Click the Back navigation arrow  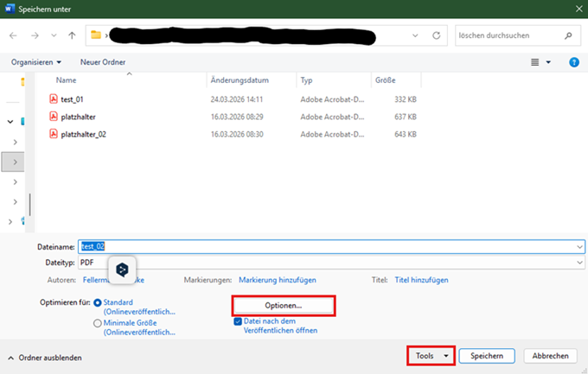[x=13, y=35]
